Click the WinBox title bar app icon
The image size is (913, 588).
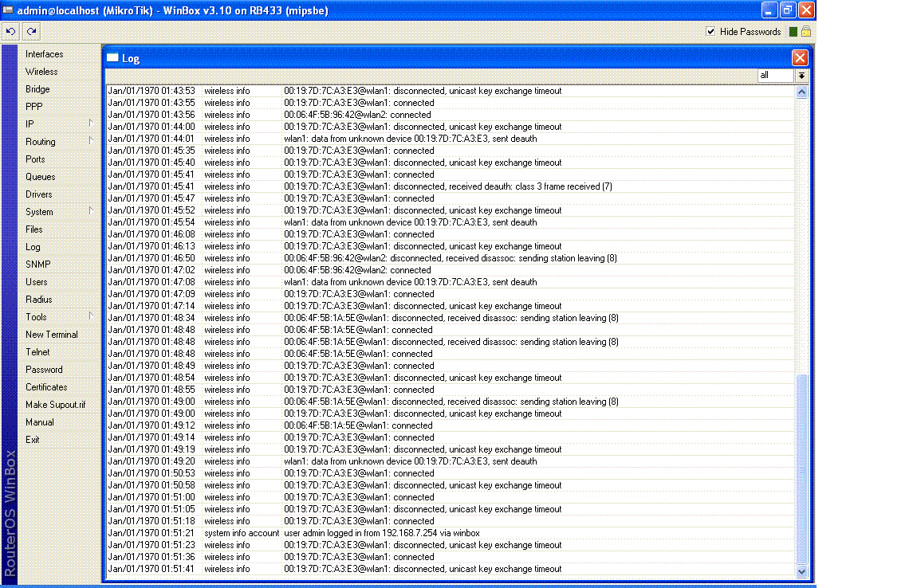point(8,10)
